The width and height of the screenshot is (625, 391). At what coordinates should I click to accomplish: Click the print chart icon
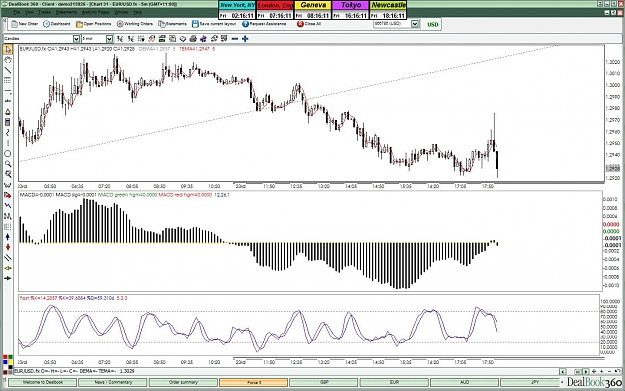click(193, 39)
